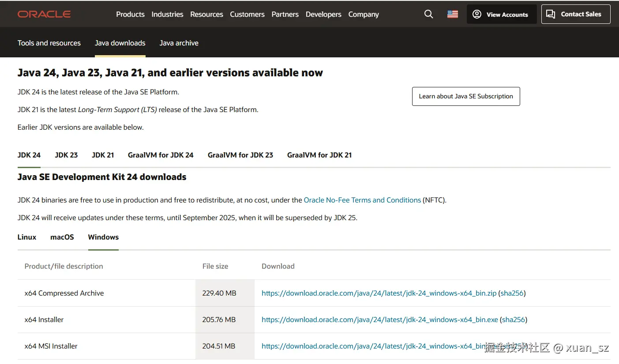This screenshot has width=619, height=364.
Task: Open the Customers menu
Action: [x=247, y=14]
